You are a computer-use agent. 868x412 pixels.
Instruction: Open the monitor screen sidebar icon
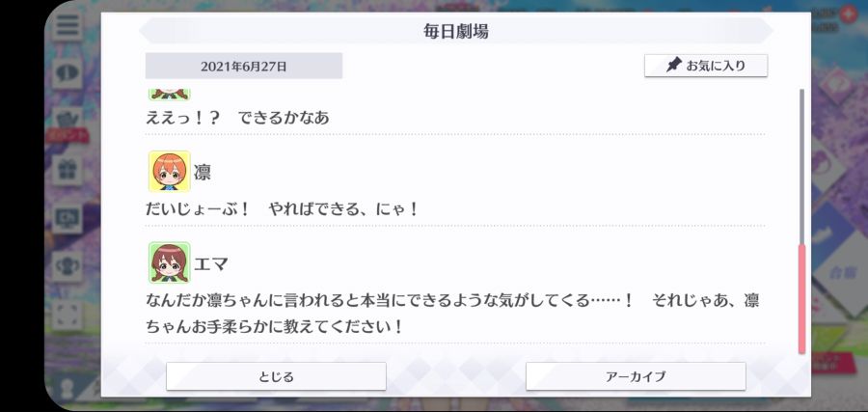point(68,218)
